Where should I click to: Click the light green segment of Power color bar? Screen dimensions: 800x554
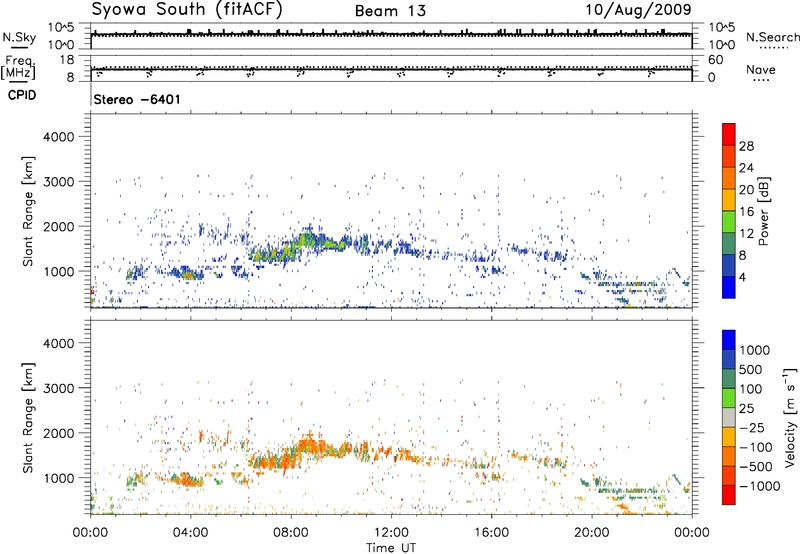pyautogui.click(x=729, y=222)
